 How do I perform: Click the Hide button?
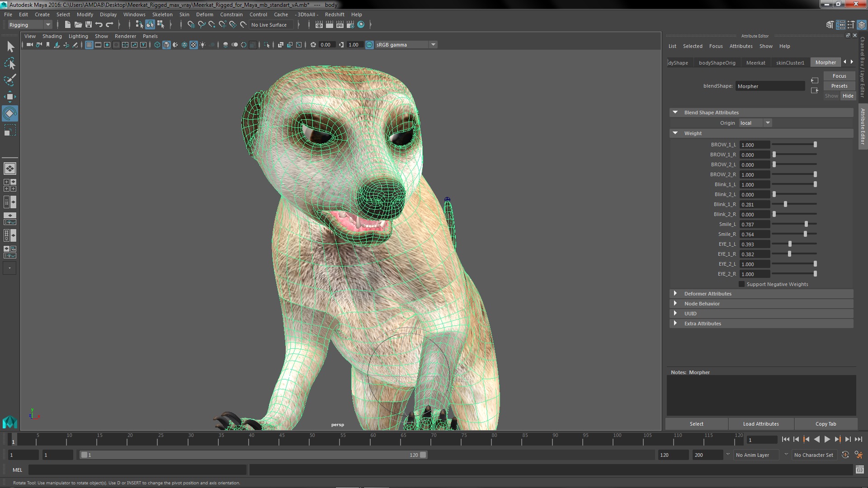(848, 96)
